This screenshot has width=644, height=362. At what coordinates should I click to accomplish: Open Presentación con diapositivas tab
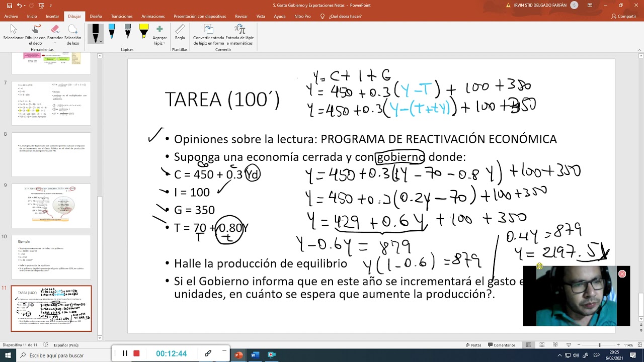(201, 16)
